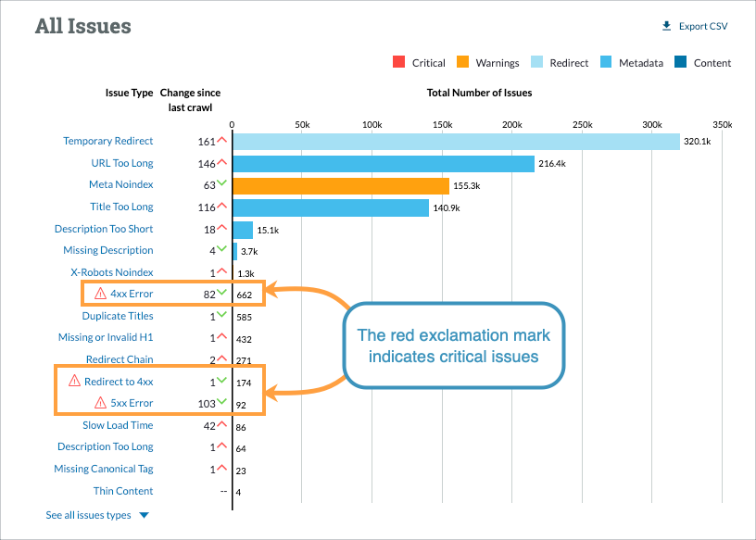Toggle the Warnings legend item

[x=490, y=62]
